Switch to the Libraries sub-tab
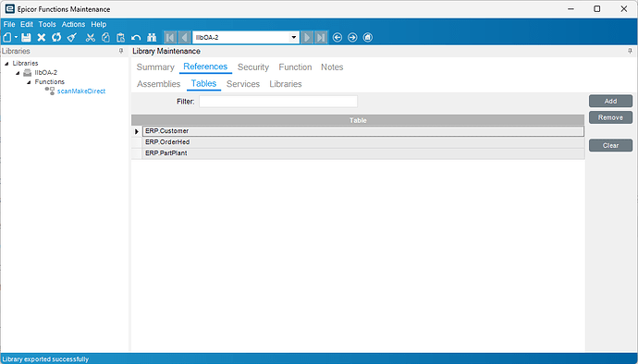The width and height of the screenshot is (638, 364). (286, 84)
